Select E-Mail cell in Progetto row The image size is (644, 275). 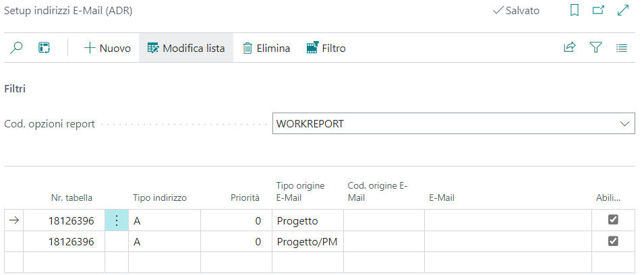coord(508,220)
